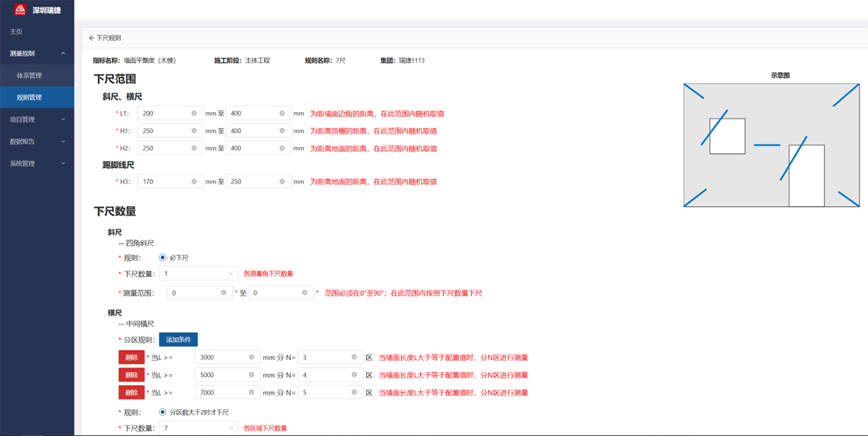Clear the N=5 value using its clear icon
The image size is (868, 436).
[354, 391]
